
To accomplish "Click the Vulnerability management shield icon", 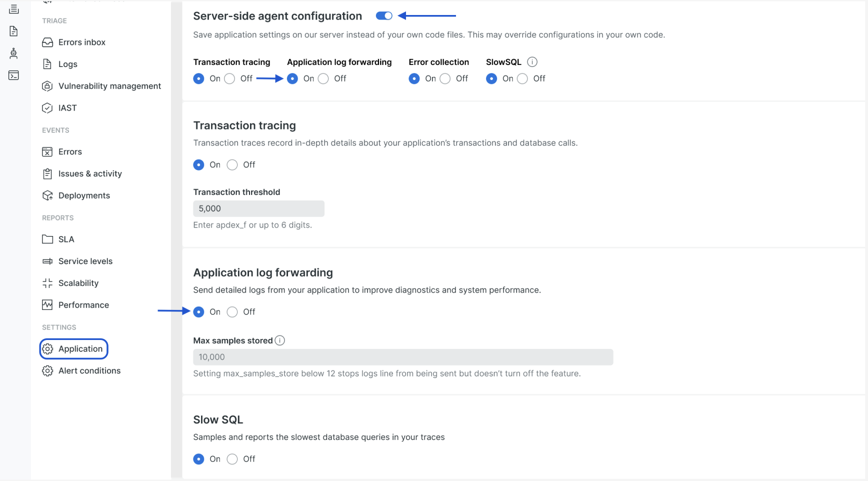I will pos(47,86).
